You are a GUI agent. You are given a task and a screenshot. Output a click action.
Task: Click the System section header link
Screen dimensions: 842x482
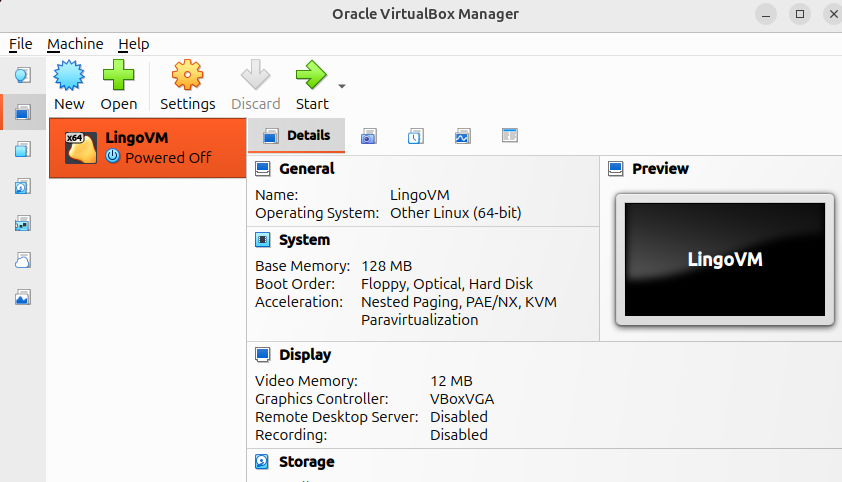click(304, 240)
